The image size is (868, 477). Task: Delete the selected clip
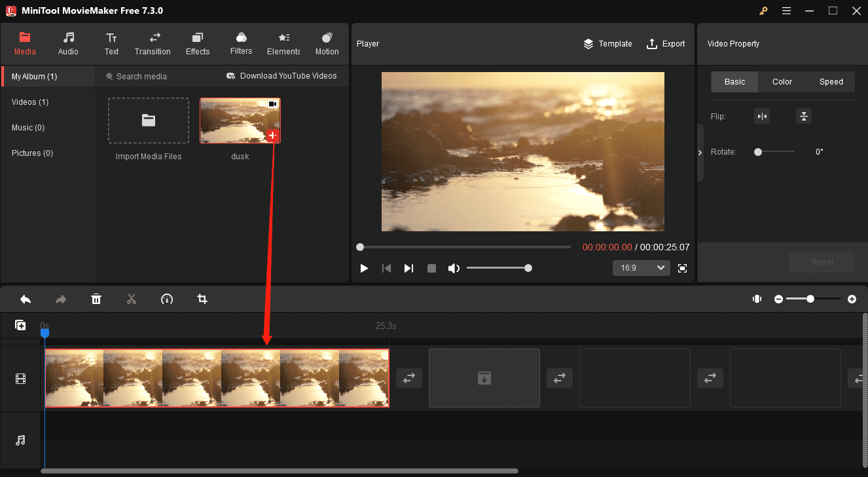(x=96, y=299)
